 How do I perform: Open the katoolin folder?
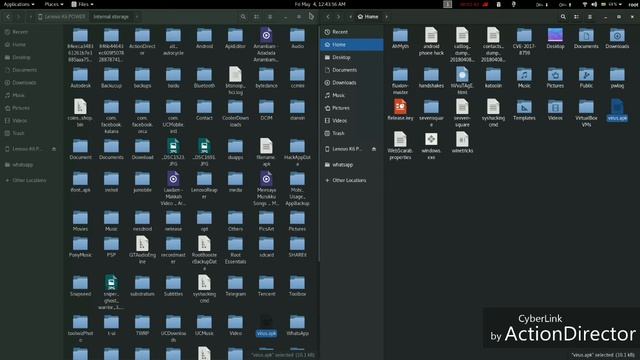tap(493, 78)
